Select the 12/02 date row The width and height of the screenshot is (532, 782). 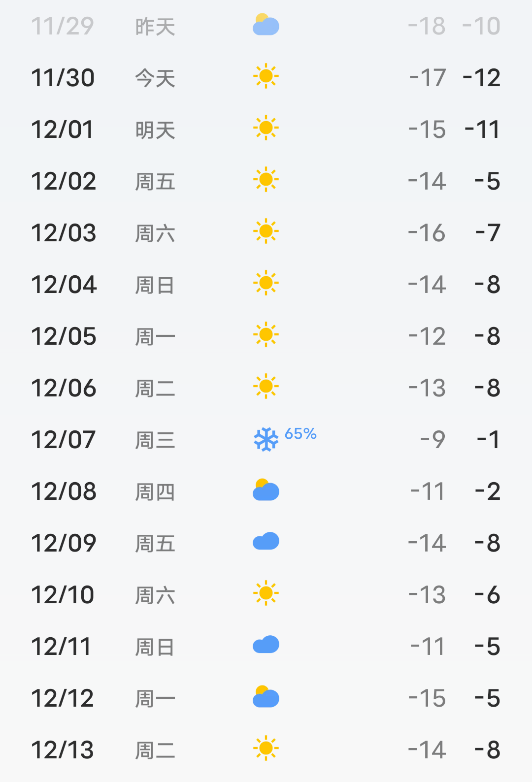click(x=63, y=182)
